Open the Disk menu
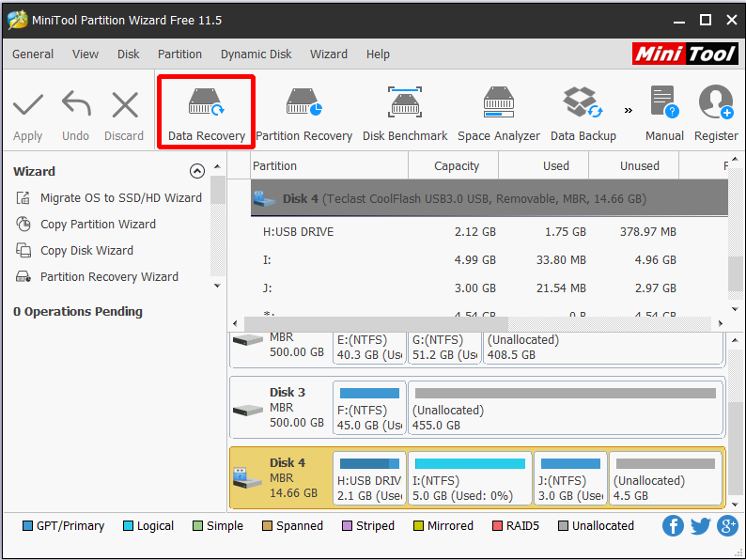The image size is (746, 560). pos(129,54)
